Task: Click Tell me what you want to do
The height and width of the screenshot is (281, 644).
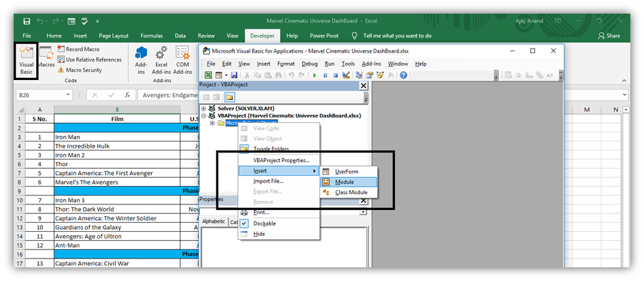Action: tap(397, 36)
